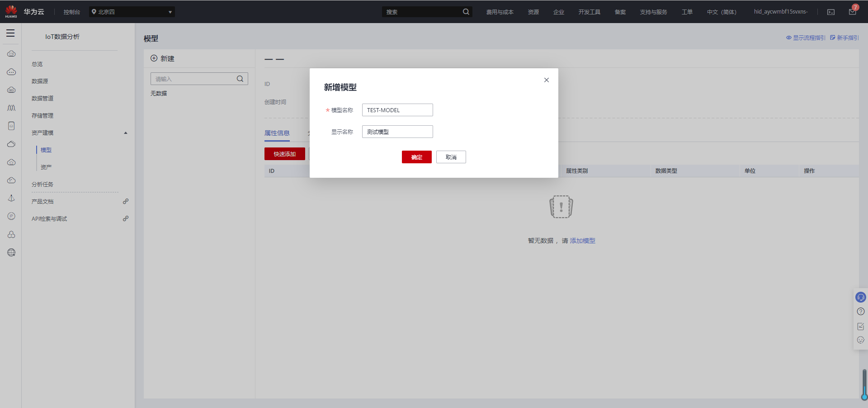
Task: Click the document-shaped sidebar icon
Action: tap(11, 126)
